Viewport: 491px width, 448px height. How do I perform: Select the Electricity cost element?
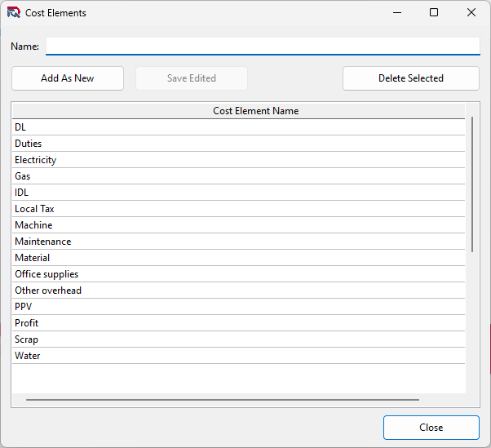[x=239, y=160]
